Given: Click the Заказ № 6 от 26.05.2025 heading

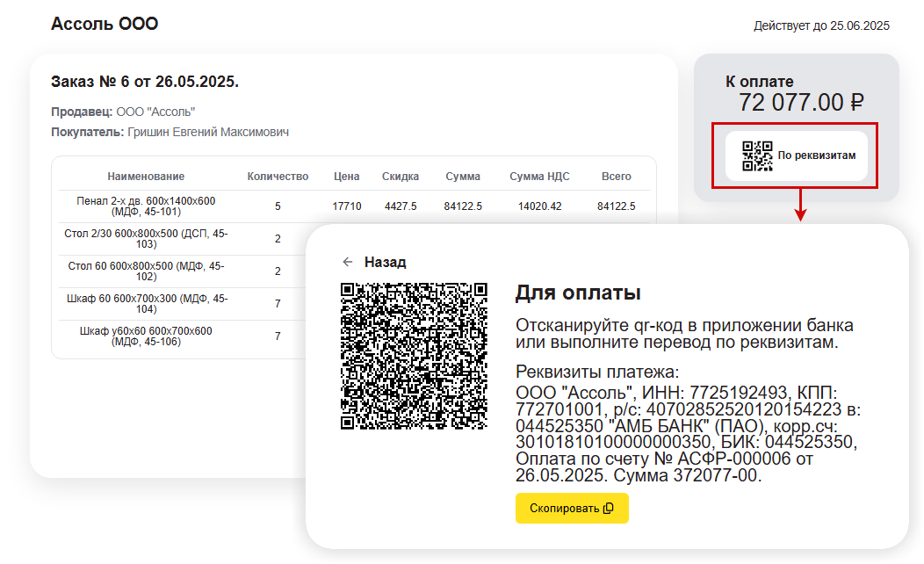Looking at the screenshot, I should tap(144, 82).
